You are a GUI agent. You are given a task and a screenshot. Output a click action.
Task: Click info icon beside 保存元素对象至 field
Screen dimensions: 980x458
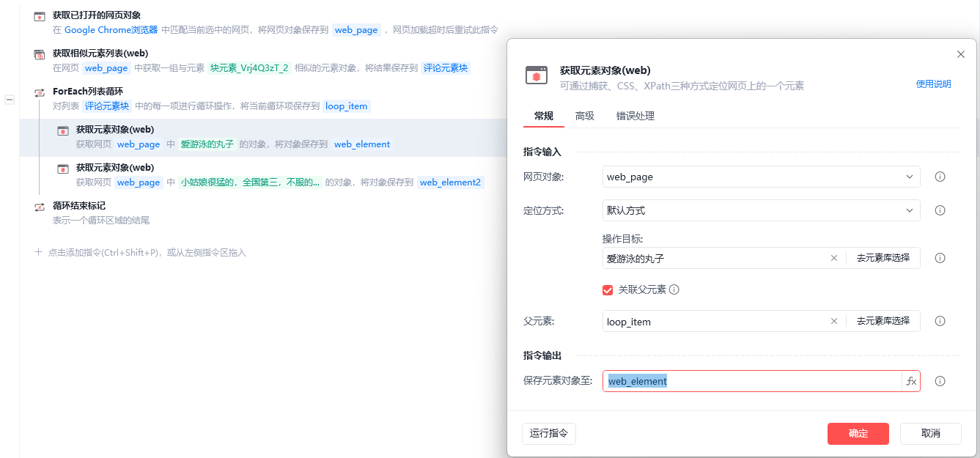click(940, 381)
